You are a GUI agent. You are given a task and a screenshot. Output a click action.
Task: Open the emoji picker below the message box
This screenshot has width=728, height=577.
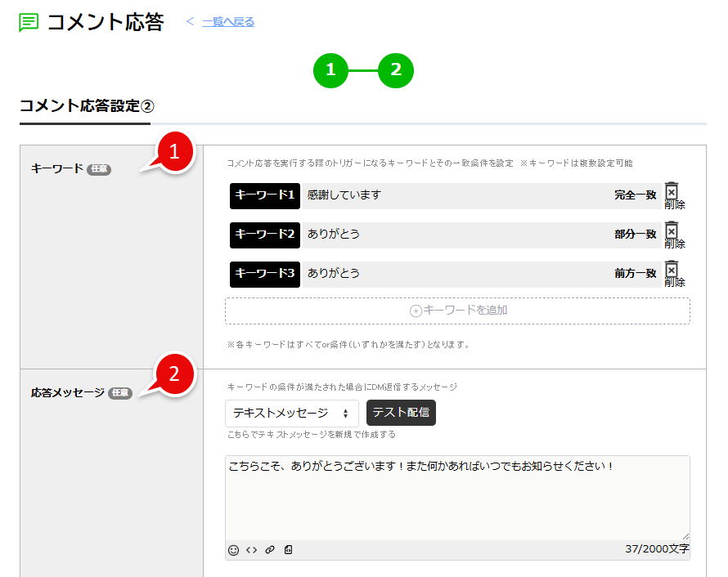click(x=233, y=549)
